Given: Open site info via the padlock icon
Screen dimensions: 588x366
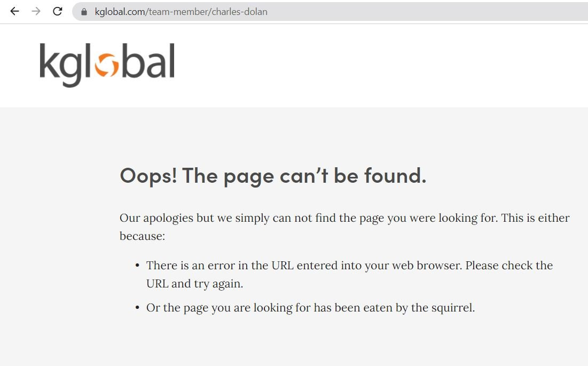Looking at the screenshot, I should click(84, 12).
